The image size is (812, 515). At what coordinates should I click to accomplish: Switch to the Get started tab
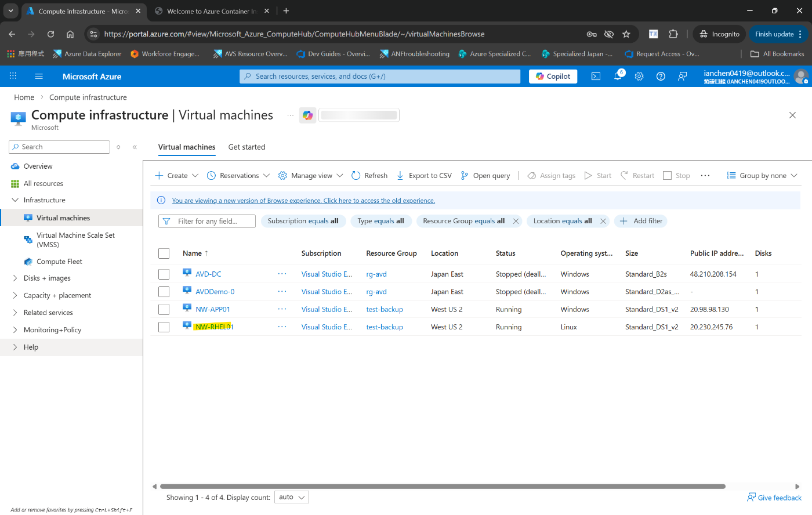[246, 147]
